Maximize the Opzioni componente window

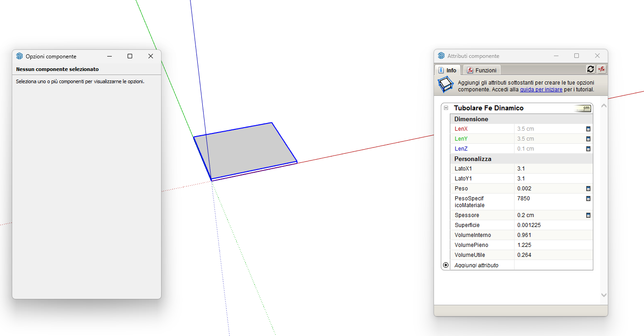coord(130,56)
